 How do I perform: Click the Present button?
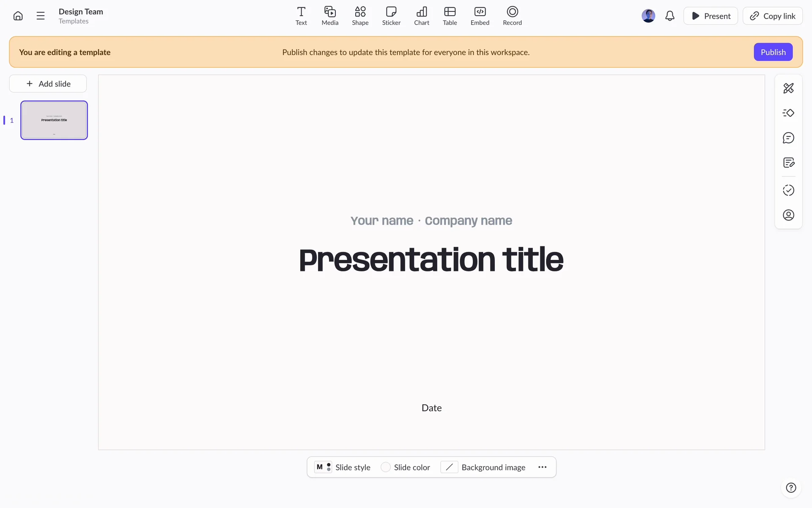coord(710,16)
